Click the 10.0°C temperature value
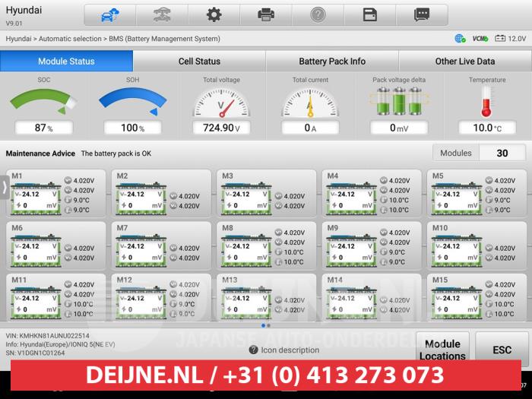This screenshot has width=532, height=399. tap(487, 128)
